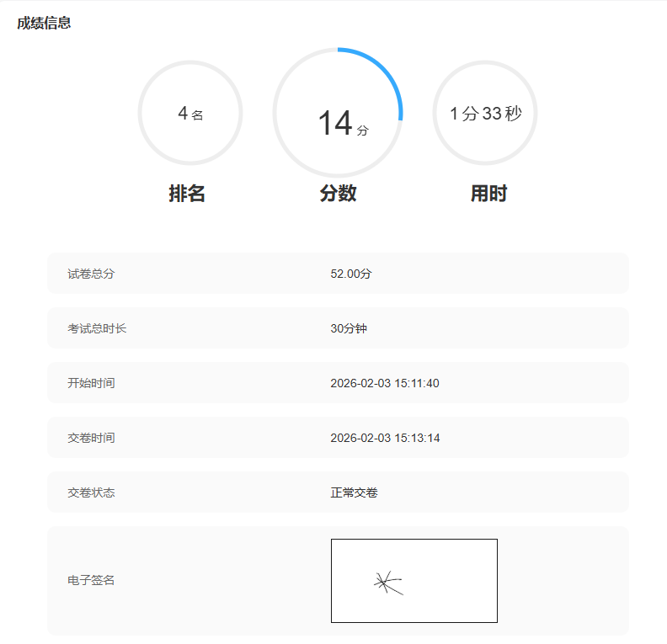Click the 成绩信息 heading
This screenshot has width=667, height=644.
coord(44,23)
